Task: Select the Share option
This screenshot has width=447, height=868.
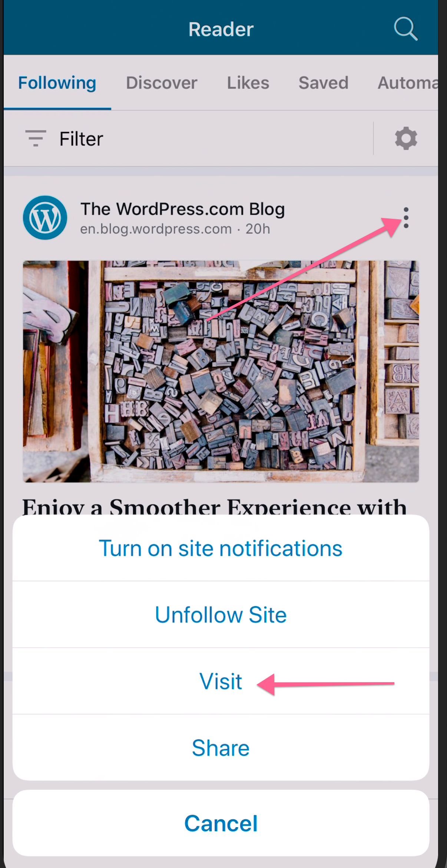Action: 221,748
